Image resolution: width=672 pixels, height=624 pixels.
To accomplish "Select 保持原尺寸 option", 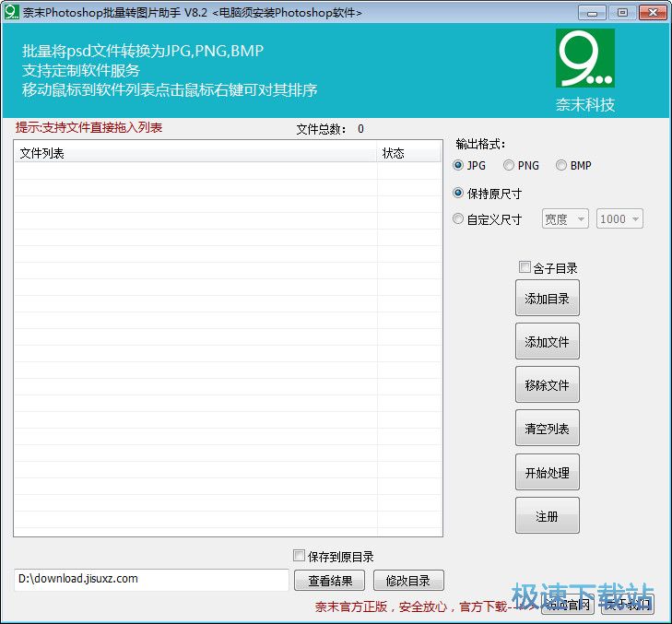I will [x=459, y=194].
